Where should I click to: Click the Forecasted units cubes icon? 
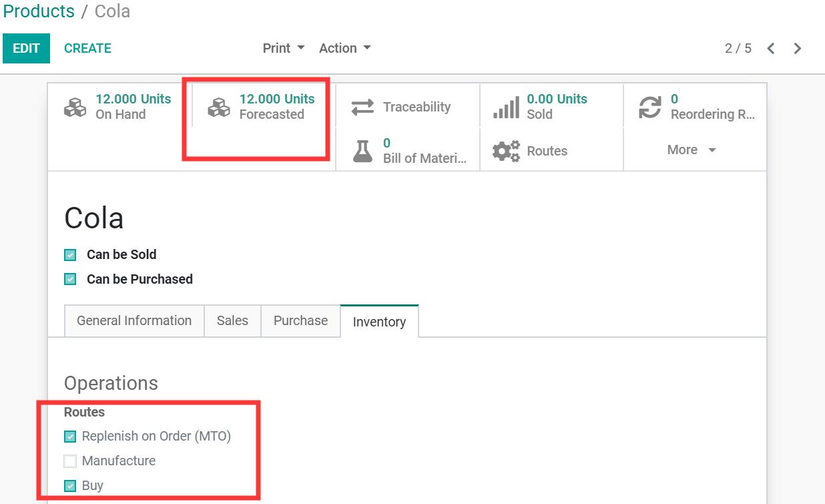click(x=219, y=107)
